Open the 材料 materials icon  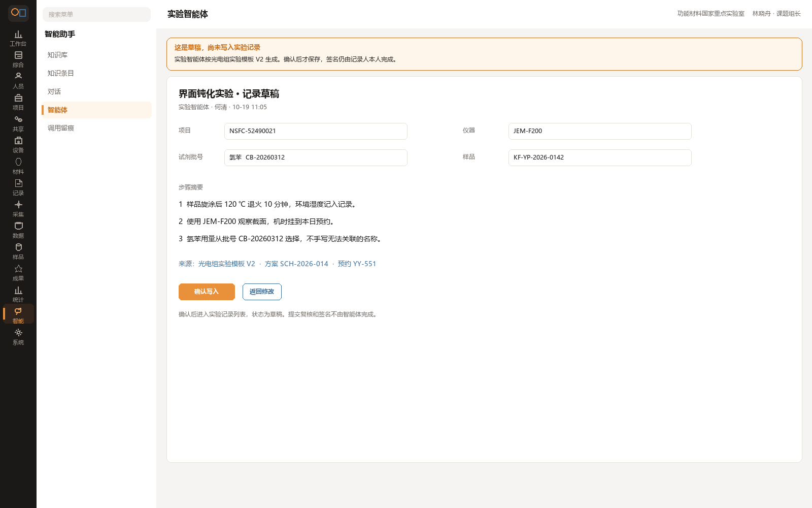[x=18, y=166]
